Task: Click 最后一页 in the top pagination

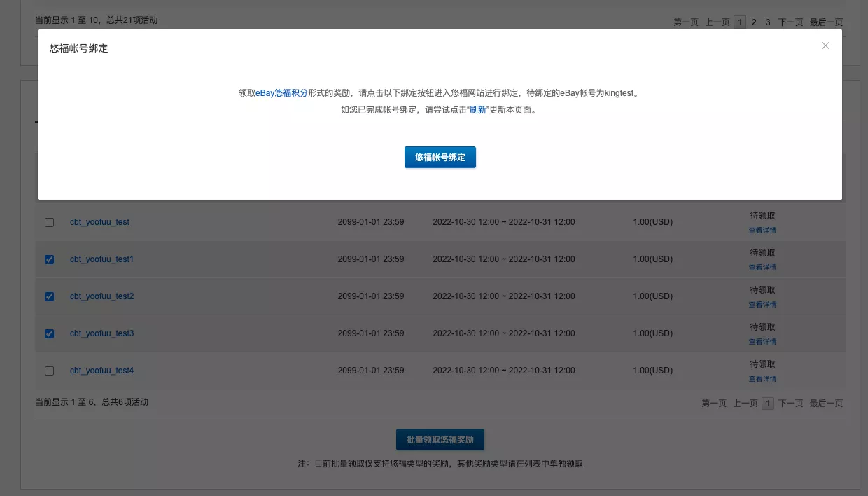Action: 826,22
